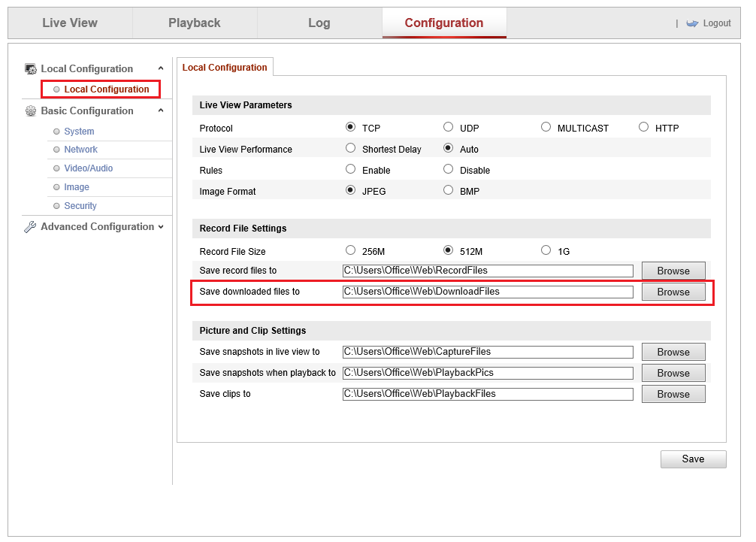
Task: Click the Local Configuration monitor icon
Action: point(31,69)
